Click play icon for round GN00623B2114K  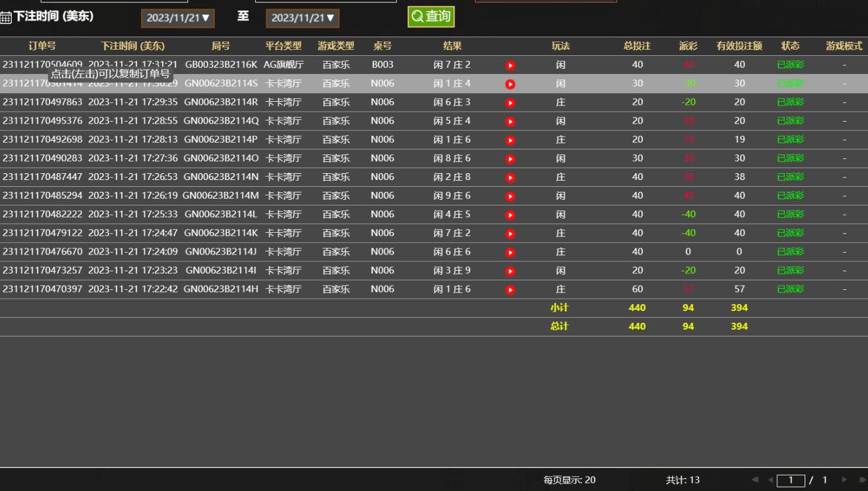(510, 233)
